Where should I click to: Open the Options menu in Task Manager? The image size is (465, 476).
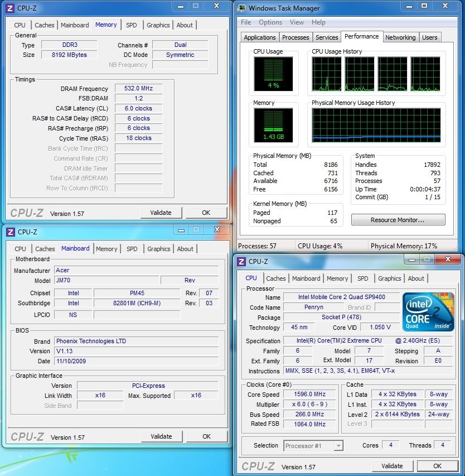(x=270, y=22)
